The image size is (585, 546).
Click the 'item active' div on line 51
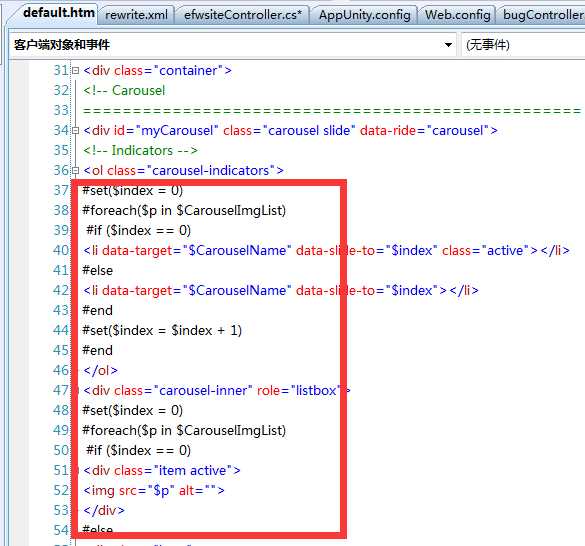(x=162, y=470)
